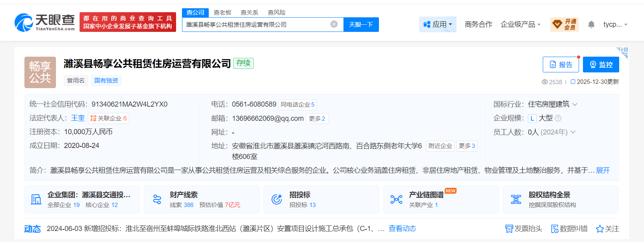Image resolution: width=644 pixels, height=242 pixels.
Task: Open the QR code corner icon
Action: [x=623, y=52]
